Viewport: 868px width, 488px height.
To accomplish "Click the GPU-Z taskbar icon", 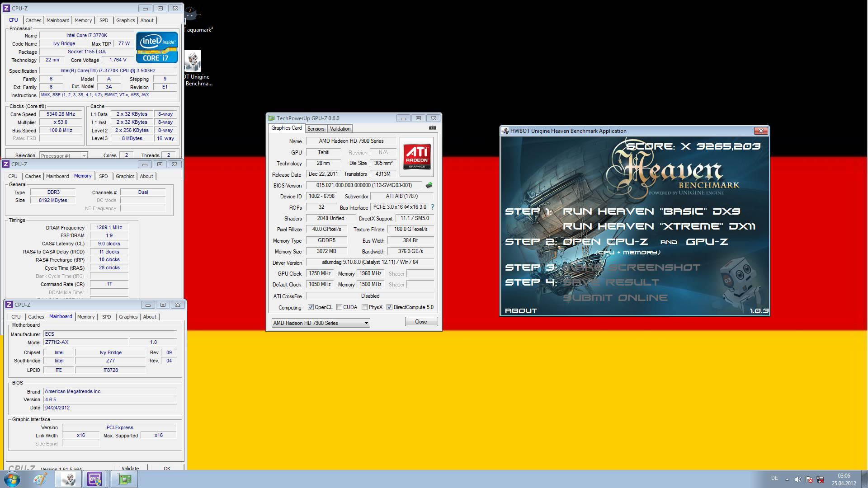I will pos(124,479).
